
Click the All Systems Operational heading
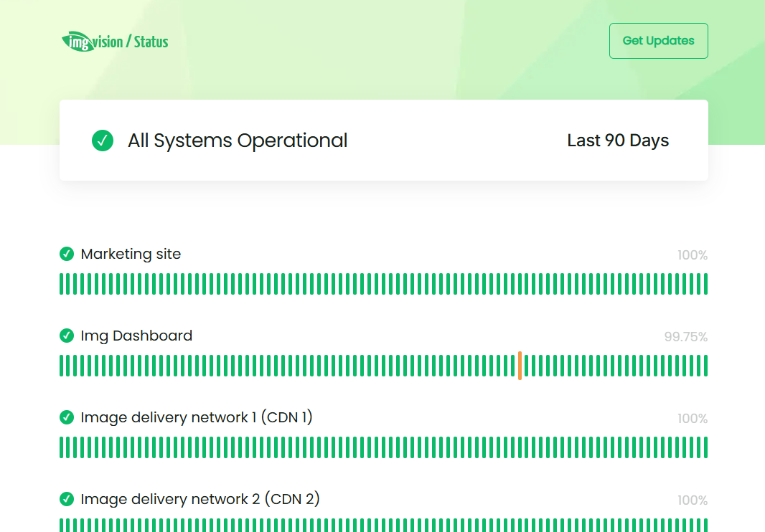point(238,141)
